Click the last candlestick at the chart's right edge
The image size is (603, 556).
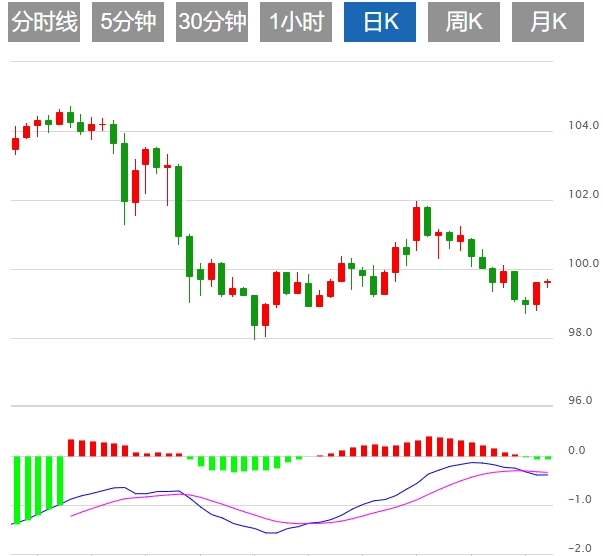[547, 283]
